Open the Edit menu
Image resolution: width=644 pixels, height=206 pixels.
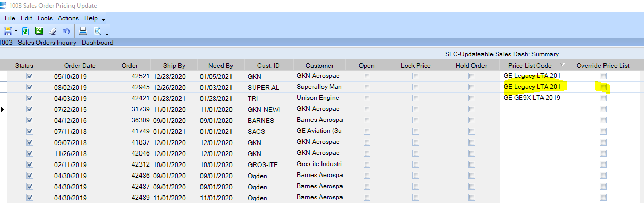point(26,18)
